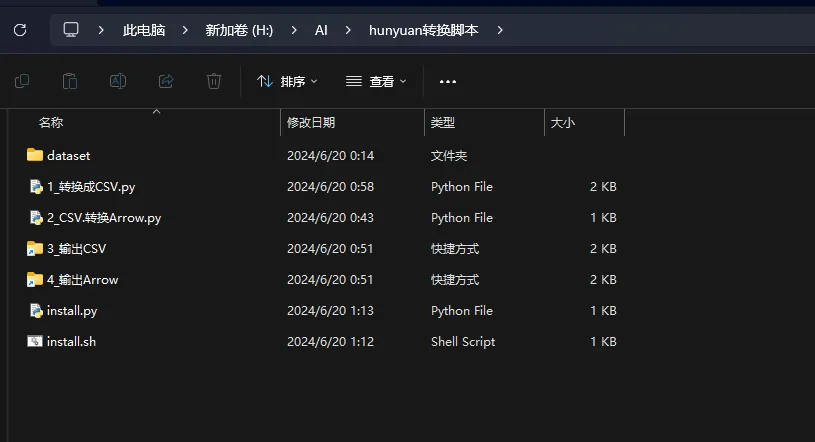The image size is (815, 442).
Task: Sort by 修改日期 column header
Action: point(311,122)
